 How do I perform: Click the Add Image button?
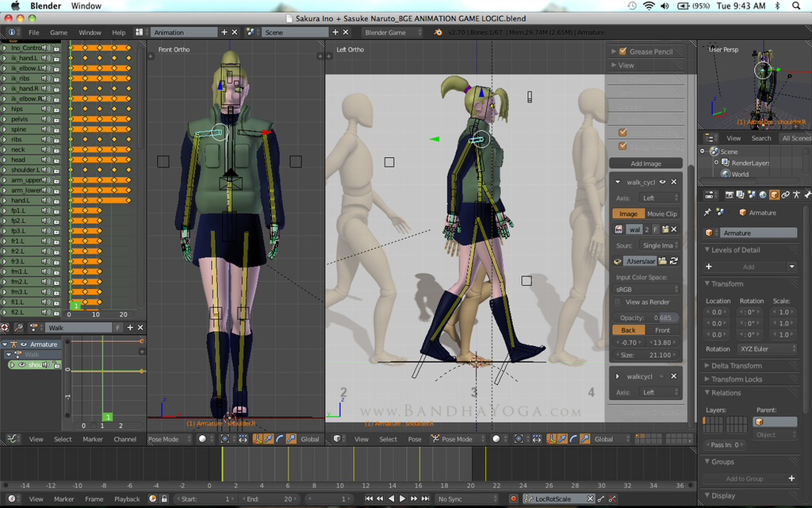point(645,164)
